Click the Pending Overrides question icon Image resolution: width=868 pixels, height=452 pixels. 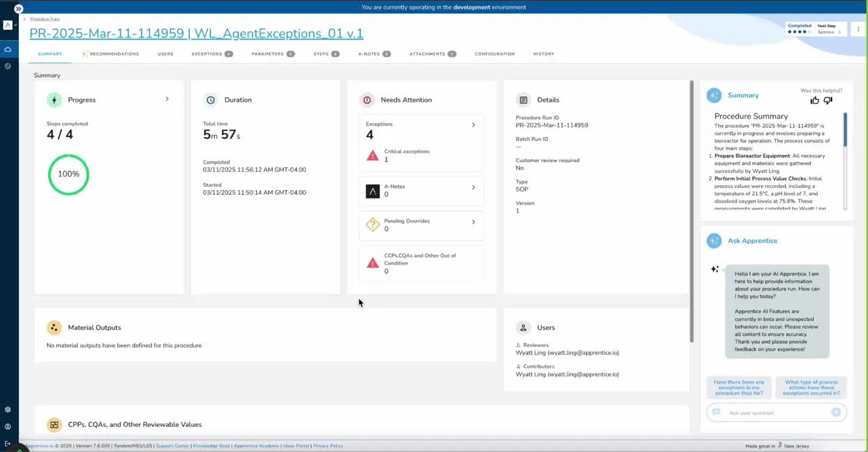372,225
